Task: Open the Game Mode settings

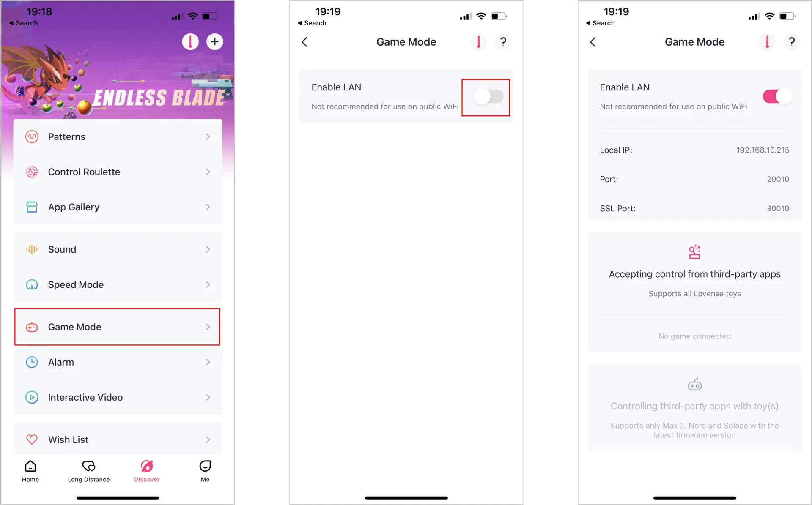Action: 116,326
